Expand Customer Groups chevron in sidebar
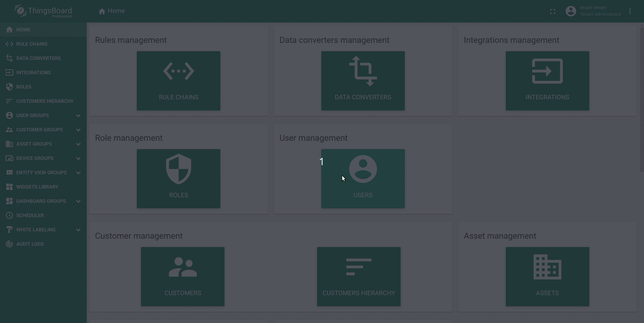644x323 pixels. click(78, 130)
